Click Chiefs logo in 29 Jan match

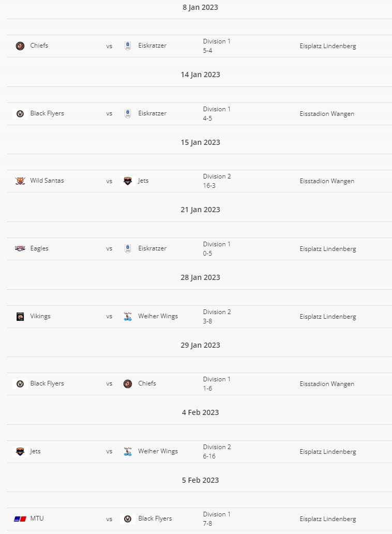click(128, 384)
